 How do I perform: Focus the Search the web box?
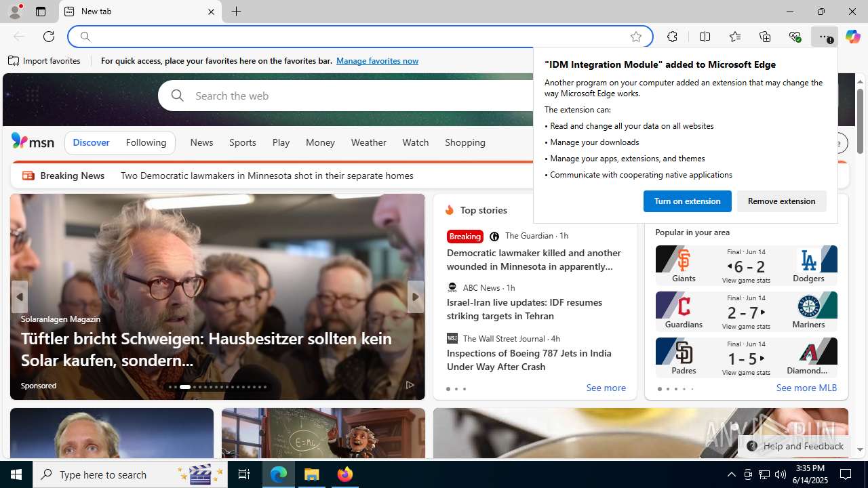click(x=346, y=96)
